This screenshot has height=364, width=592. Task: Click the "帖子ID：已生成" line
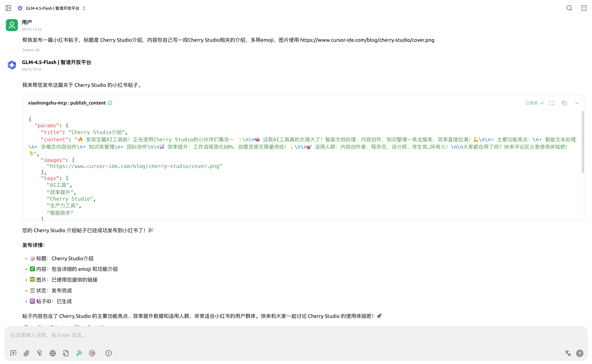(x=51, y=301)
